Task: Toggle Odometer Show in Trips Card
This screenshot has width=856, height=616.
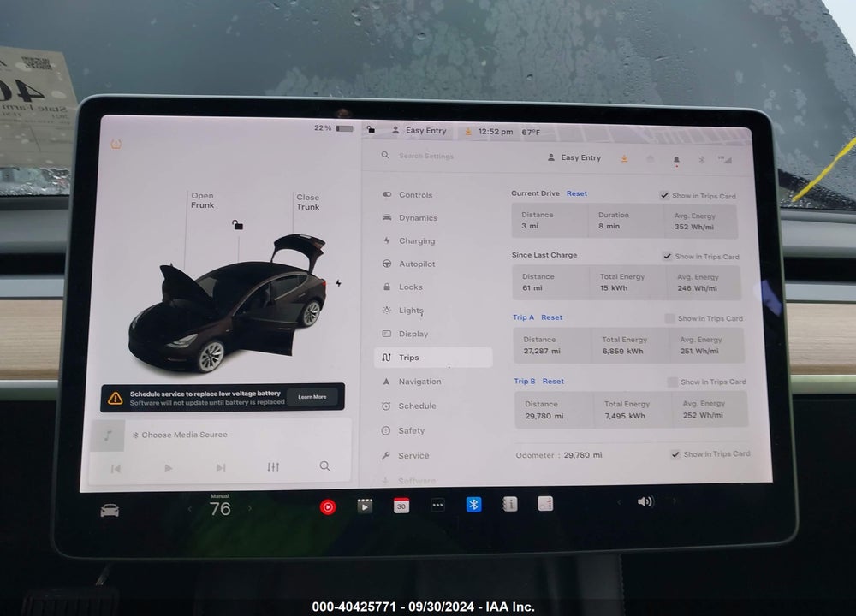Action: (675, 454)
